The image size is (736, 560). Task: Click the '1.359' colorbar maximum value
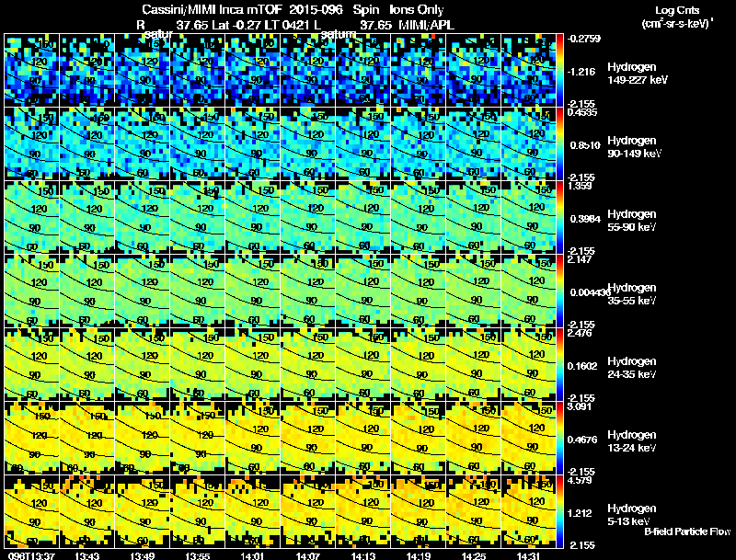pyautogui.click(x=580, y=186)
